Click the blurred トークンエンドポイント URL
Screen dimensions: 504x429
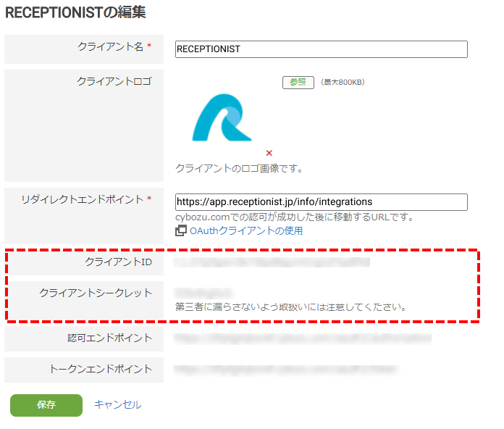pyautogui.click(x=285, y=369)
